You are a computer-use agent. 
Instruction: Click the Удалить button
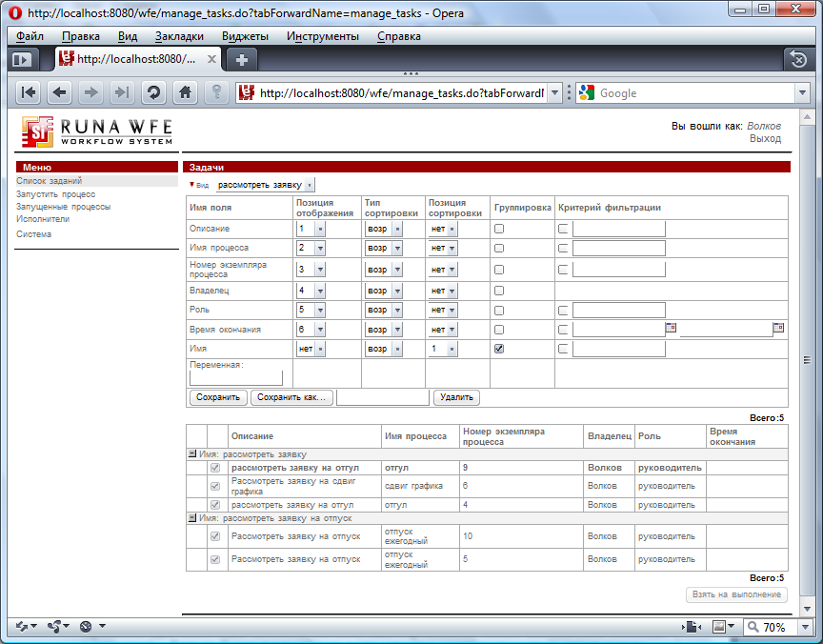click(x=456, y=397)
